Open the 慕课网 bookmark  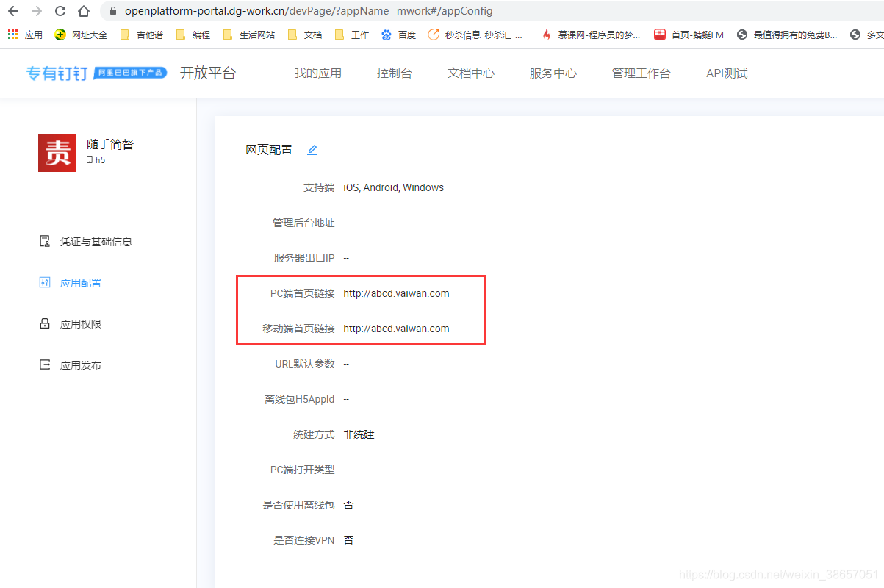590,35
